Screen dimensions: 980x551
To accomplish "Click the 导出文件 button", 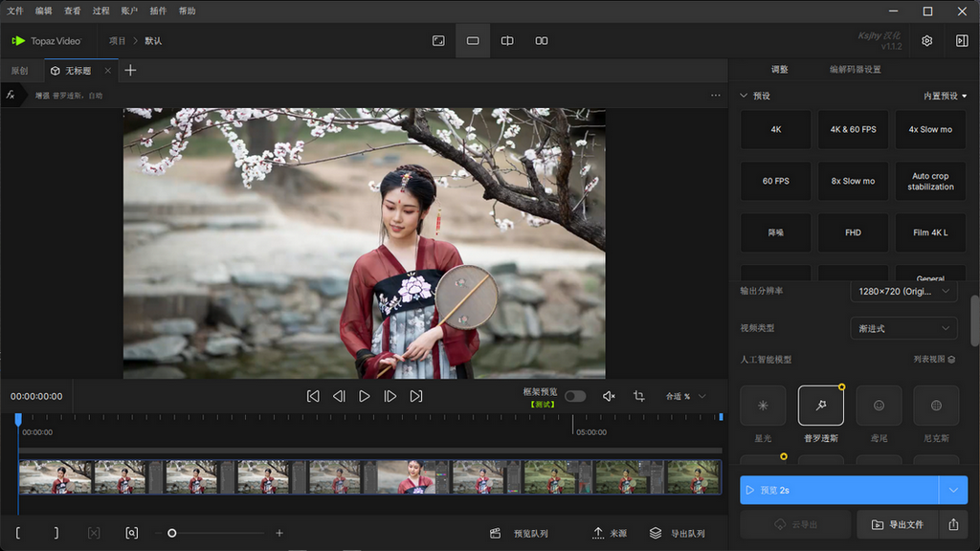I will pyautogui.click(x=896, y=524).
